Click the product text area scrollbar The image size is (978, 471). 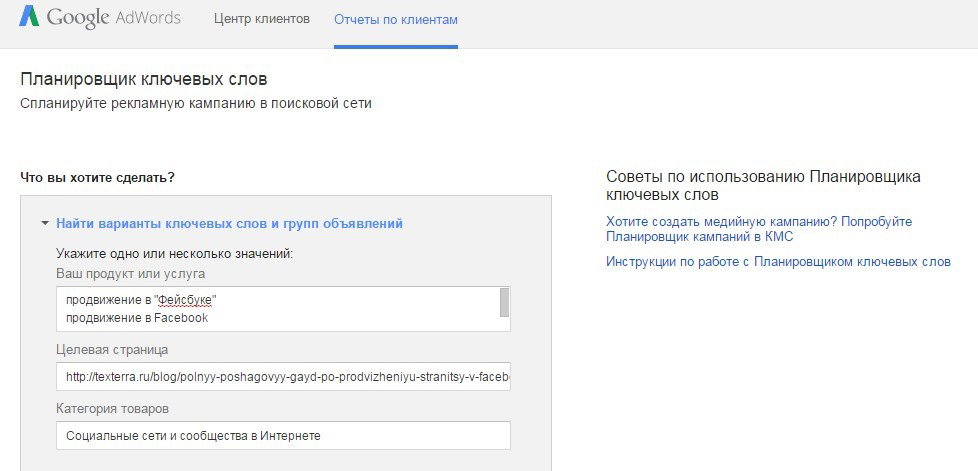(505, 303)
